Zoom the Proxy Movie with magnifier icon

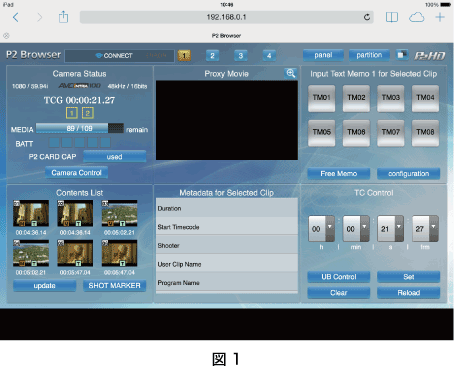pyautogui.click(x=291, y=74)
